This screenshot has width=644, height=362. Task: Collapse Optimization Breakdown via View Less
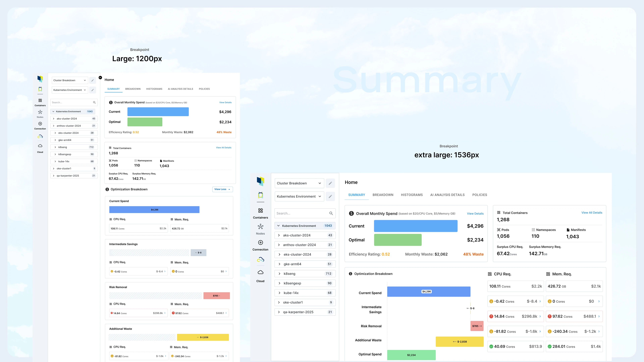[222, 189]
